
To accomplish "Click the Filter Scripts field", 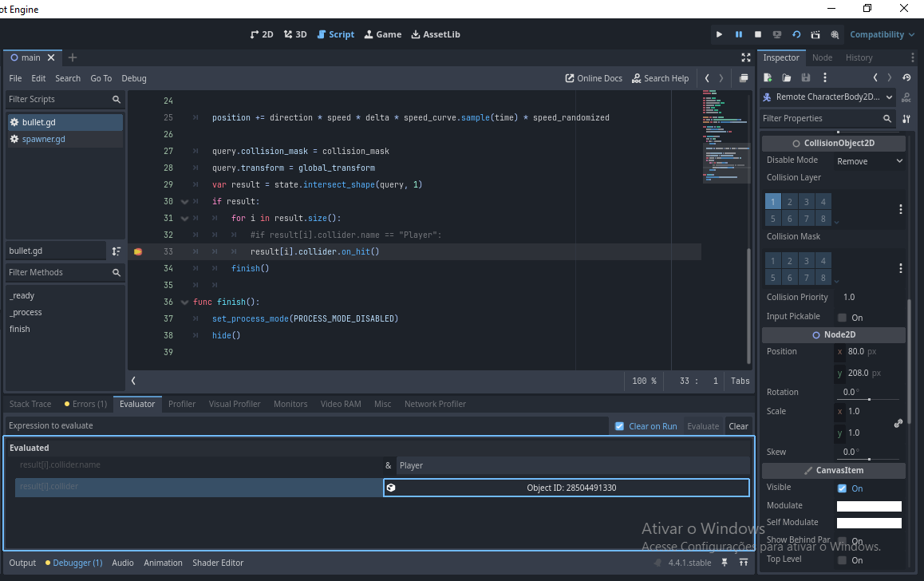I will [x=65, y=100].
